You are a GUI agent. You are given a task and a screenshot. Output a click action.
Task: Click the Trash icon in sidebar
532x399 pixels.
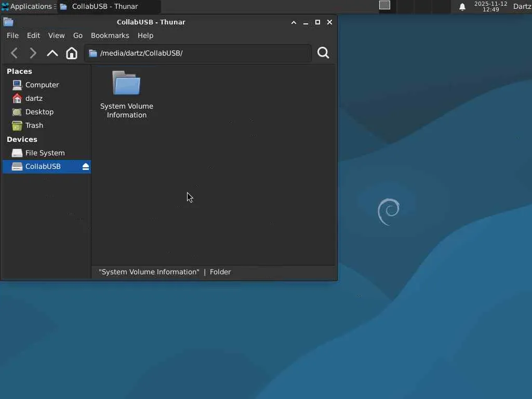click(17, 126)
